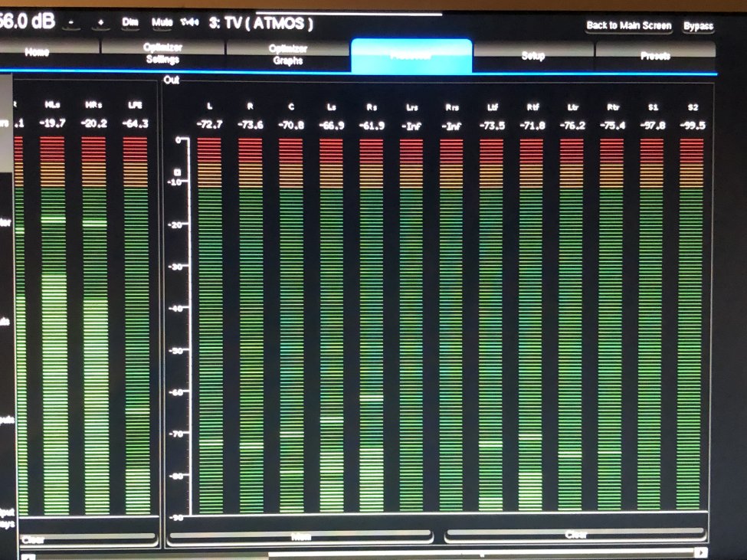Click the Clear button under output meters
The image size is (747, 560).
point(575,535)
